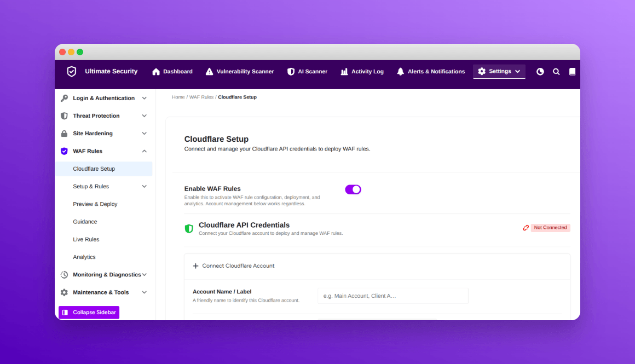The image size is (635, 364).
Task: Click the Maintenance & Tools gear icon
Action: click(64, 292)
